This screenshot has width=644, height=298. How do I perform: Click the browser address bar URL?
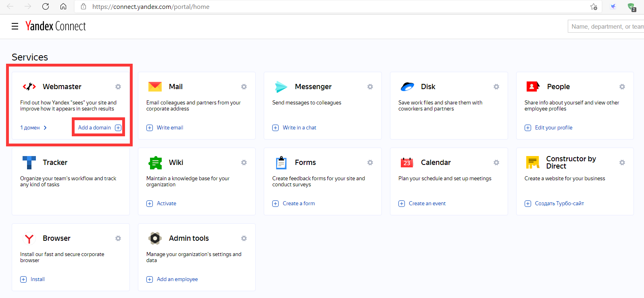[x=151, y=6]
